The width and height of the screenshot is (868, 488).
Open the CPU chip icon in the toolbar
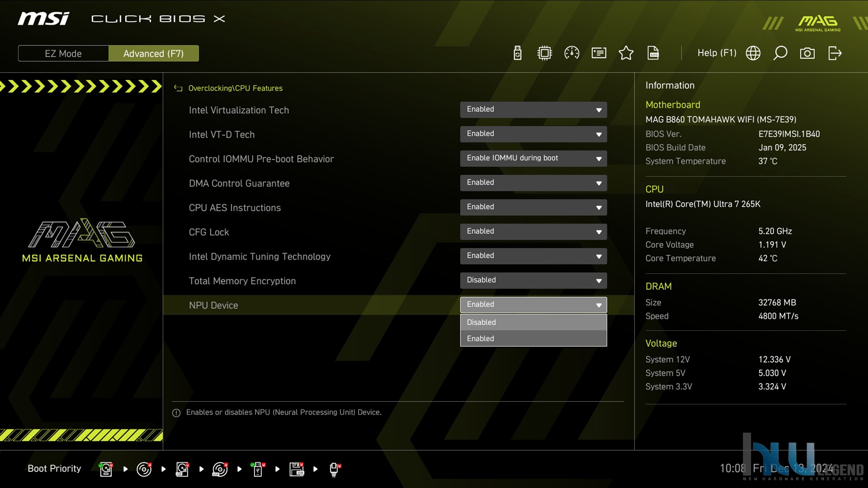(544, 53)
